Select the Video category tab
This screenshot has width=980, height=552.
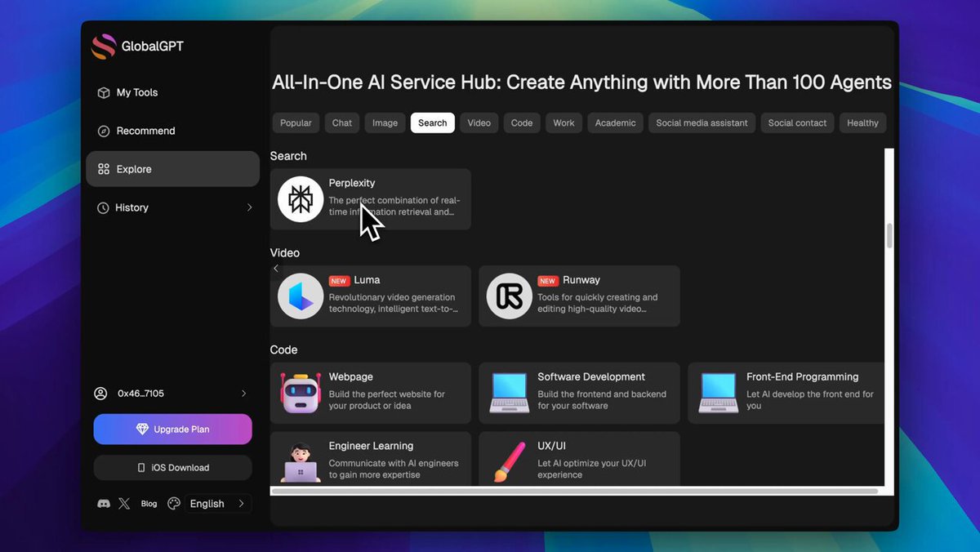[x=479, y=123]
